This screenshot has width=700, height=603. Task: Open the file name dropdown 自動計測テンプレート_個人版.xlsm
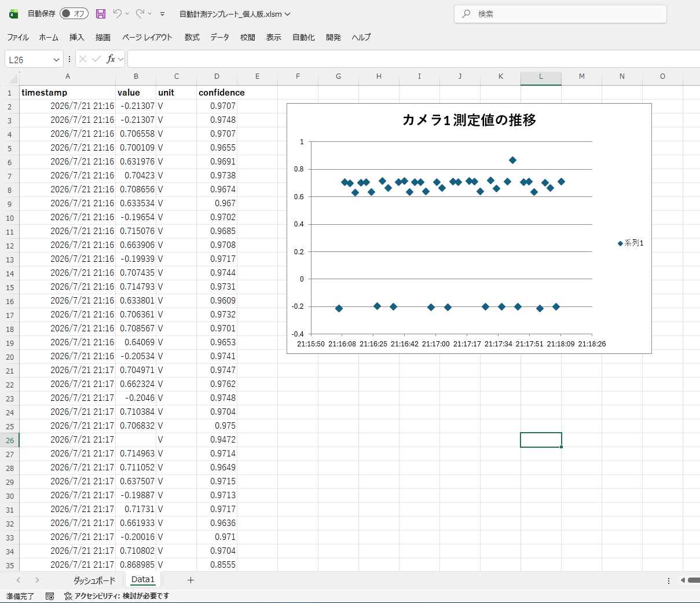(235, 14)
